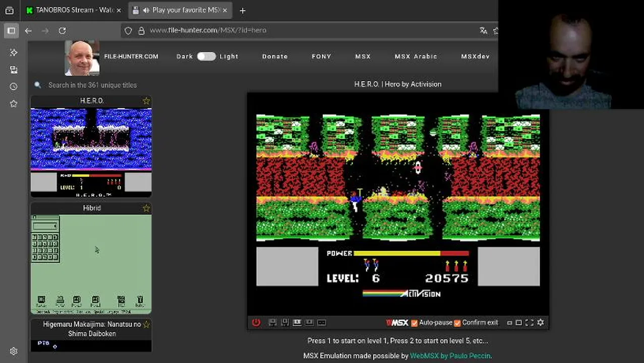Toggle the browser sidebar button
This screenshot has height=363, width=644.
pyautogui.click(x=11, y=30)
